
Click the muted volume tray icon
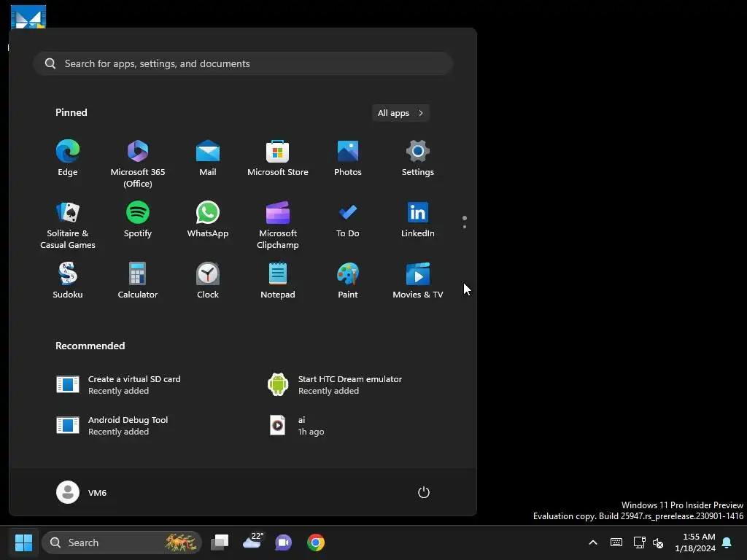point(658,542)
